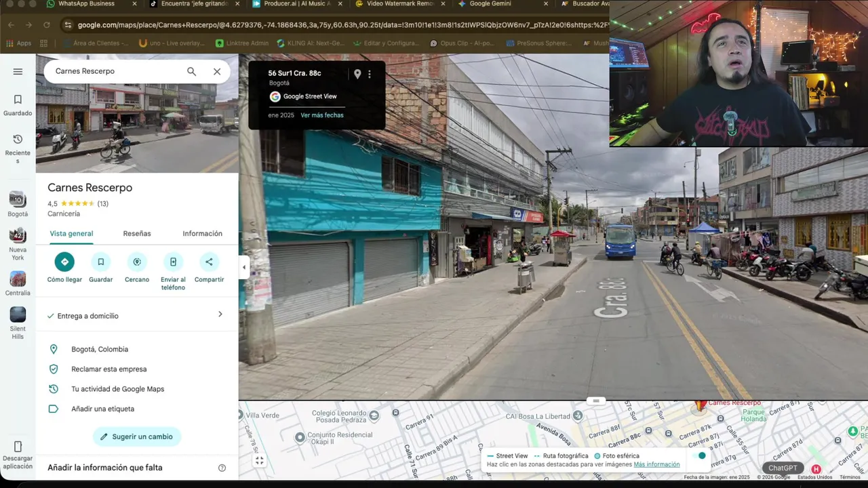Switch to the Google Gemini browser tab

pos(490,4)
